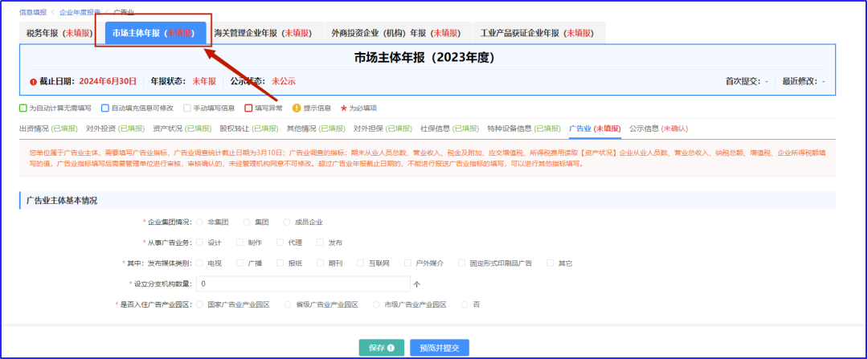Check 固定形式印刷品广告 box
The height and width of the screenshot is (359, 868).
click(461, 263)
